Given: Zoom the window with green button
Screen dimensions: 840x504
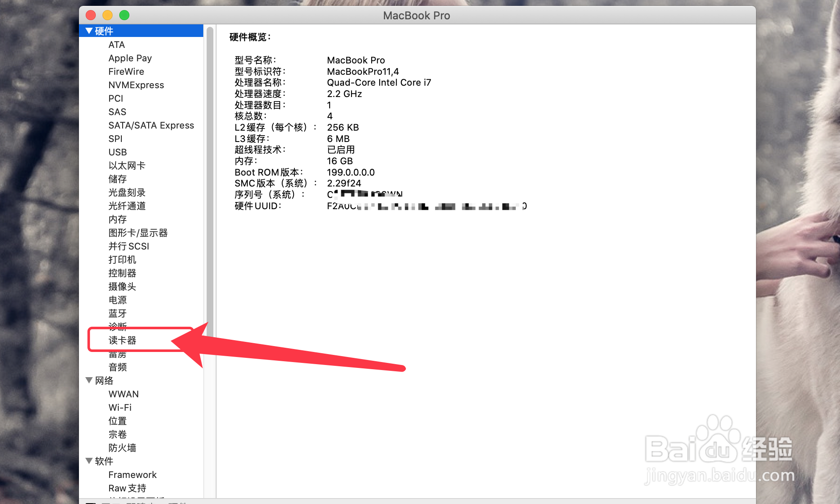Looking at the screenshot, I should point(124,15).
